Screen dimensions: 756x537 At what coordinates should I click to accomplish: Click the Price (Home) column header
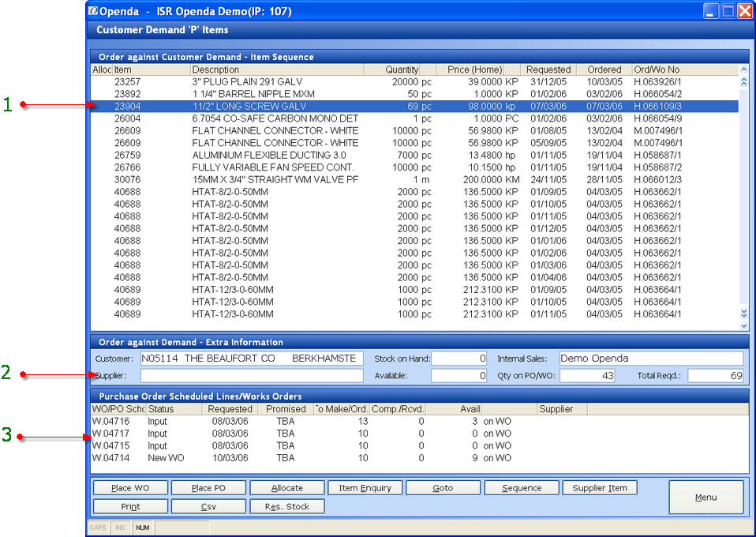[470, 69]
